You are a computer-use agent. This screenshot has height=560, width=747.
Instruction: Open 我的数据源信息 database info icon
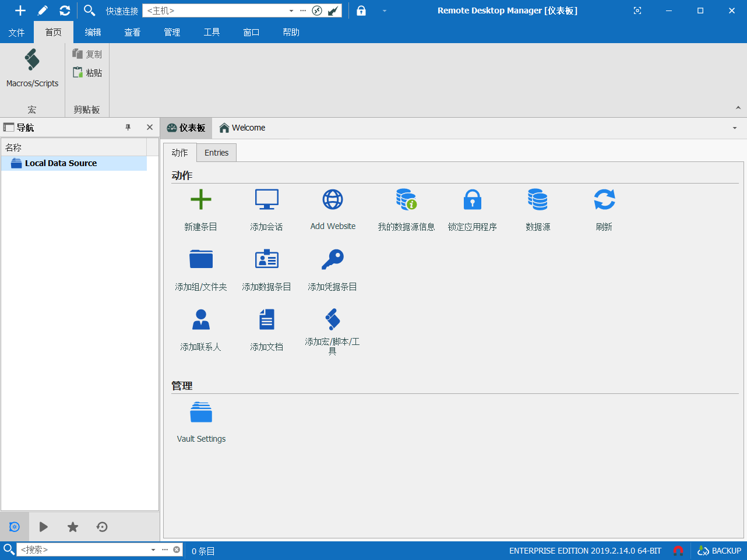406,200
